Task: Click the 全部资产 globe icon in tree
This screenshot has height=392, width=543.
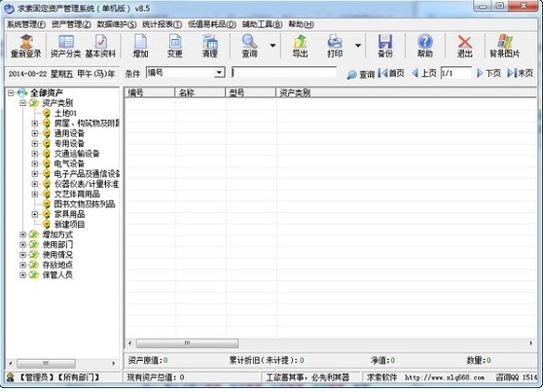Action: pos(22,92)
